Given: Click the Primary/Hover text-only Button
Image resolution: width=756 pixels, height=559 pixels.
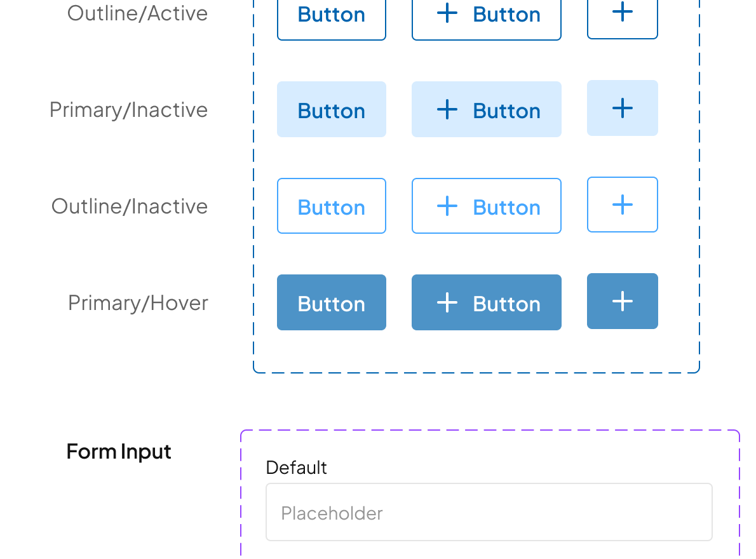Looking at the screenshot, I should click(331, 302).
